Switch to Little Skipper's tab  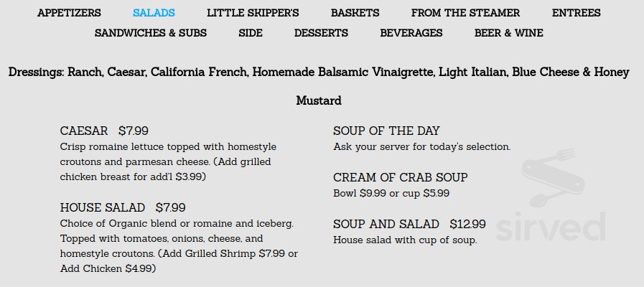(253, 13)
